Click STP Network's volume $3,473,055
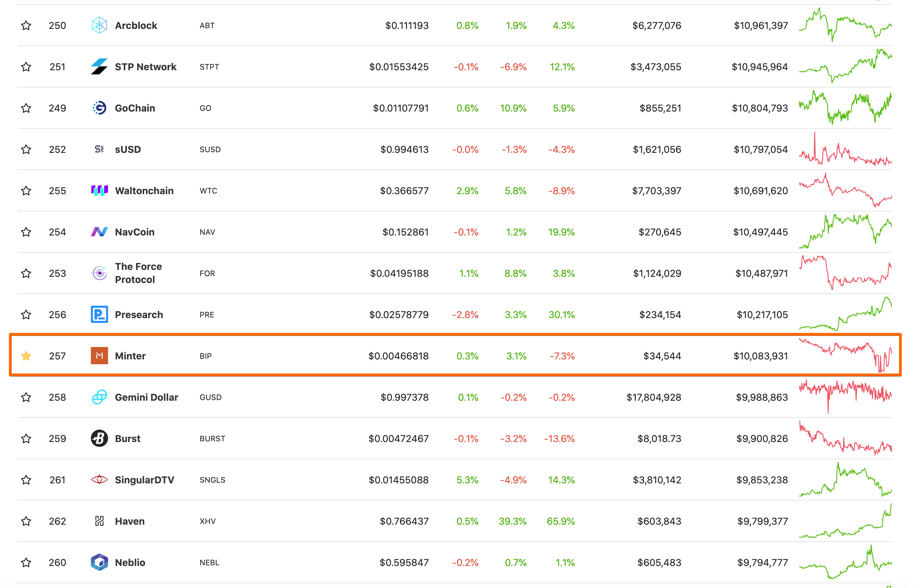919x588 pixels. click(x=656, y=67)
